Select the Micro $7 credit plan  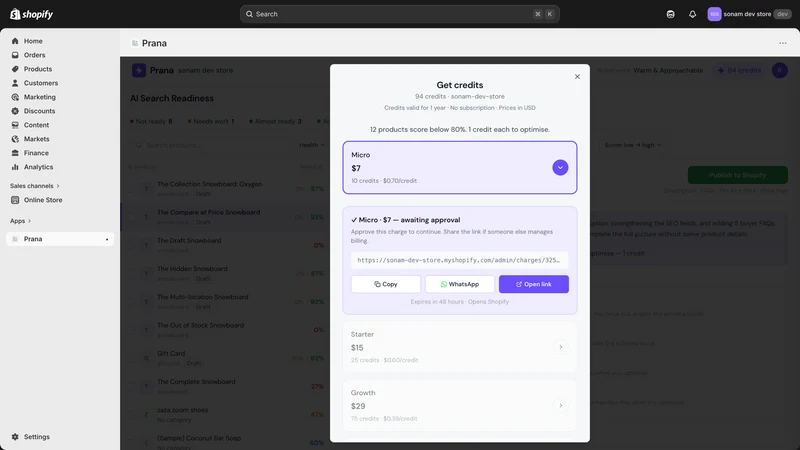click(460, 167)
